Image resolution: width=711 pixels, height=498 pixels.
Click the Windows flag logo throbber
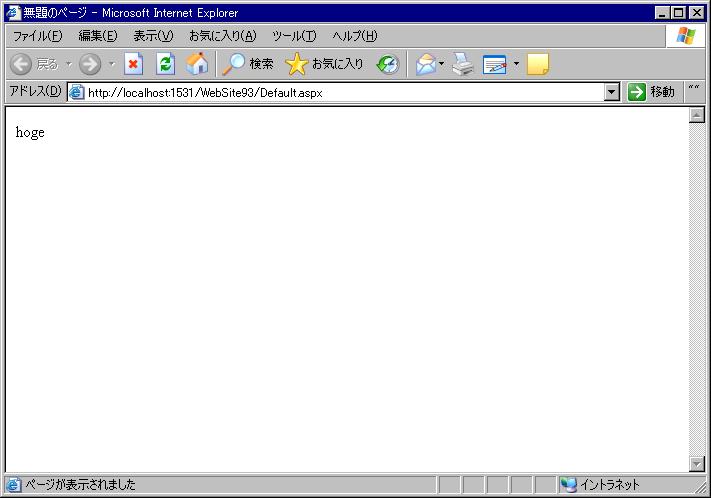[x=686, y=36]
